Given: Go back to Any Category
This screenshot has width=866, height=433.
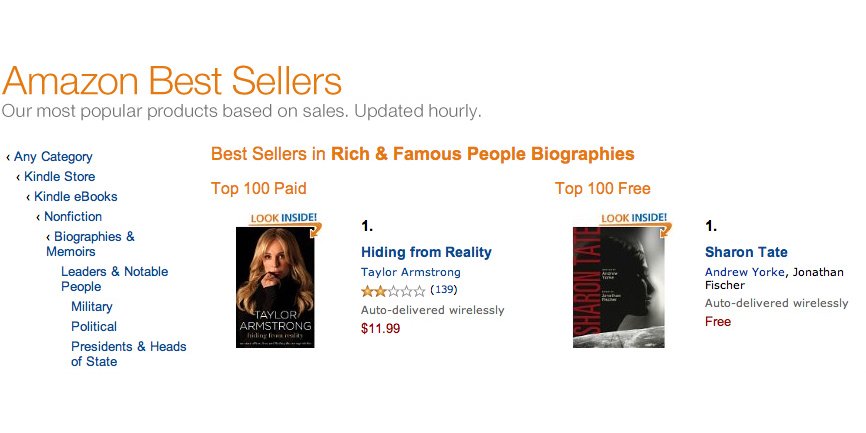Looking at the screenshot, I should pos(53,157).
